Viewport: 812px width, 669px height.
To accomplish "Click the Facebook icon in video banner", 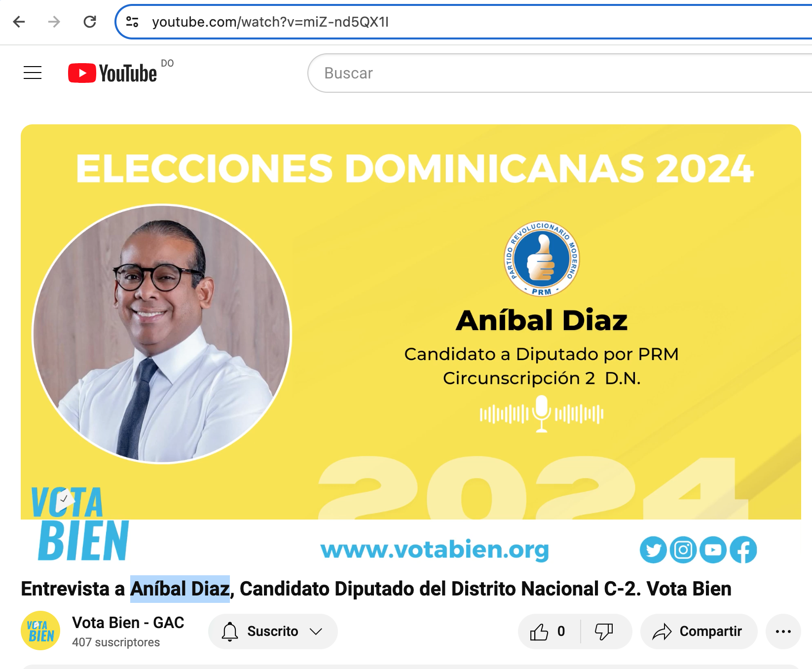I will [743, 550].
